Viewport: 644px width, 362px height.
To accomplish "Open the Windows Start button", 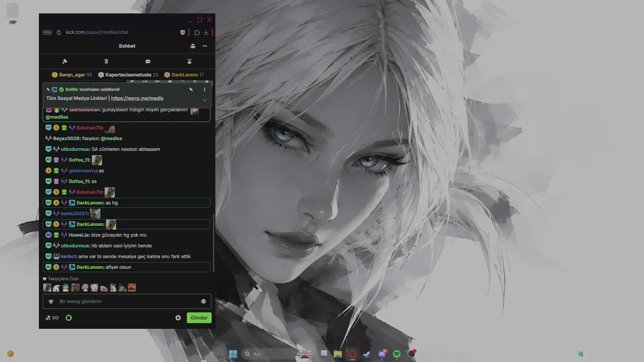I will pyautogui.click(x=233, y=354).
